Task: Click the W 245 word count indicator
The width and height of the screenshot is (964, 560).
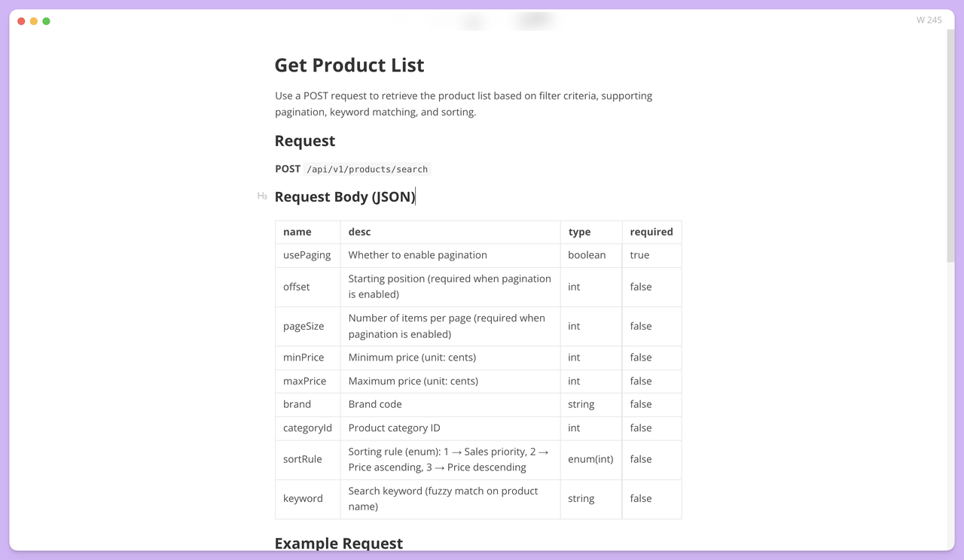Action: [x=929, y=20]
